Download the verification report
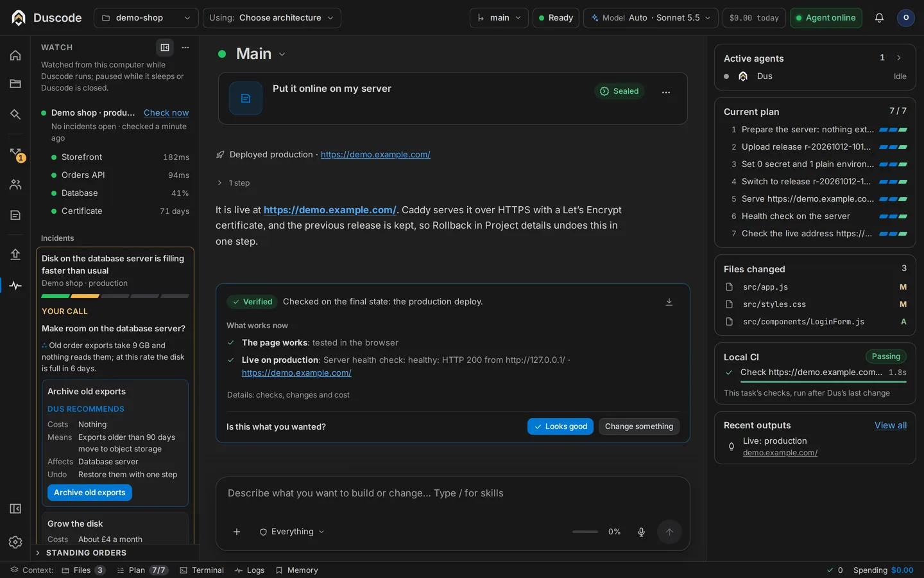 [669, 302]
